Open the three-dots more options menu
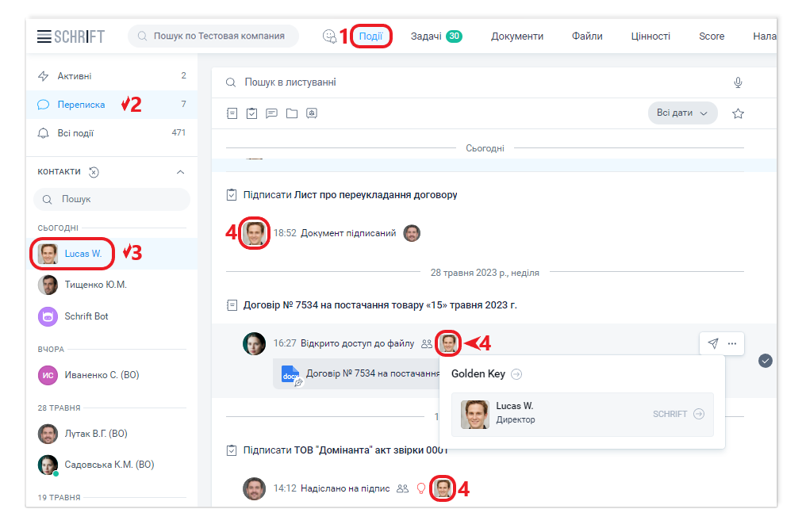This screenshot has height=532, width=802. 732,343
